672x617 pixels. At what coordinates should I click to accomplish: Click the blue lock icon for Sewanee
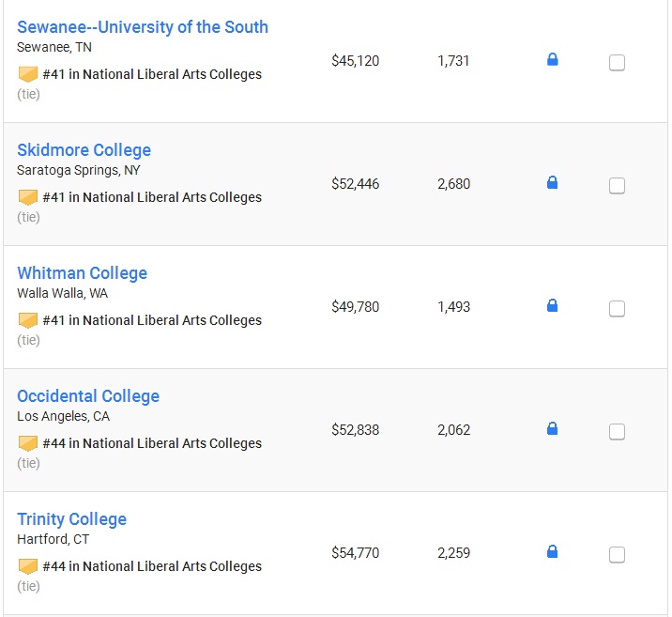click(553, 59)
